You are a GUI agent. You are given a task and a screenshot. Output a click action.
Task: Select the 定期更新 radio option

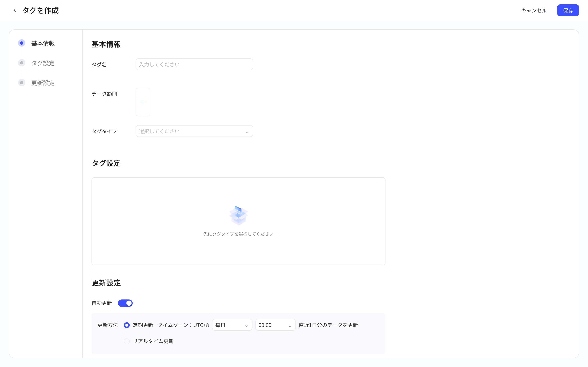[127, 325]
